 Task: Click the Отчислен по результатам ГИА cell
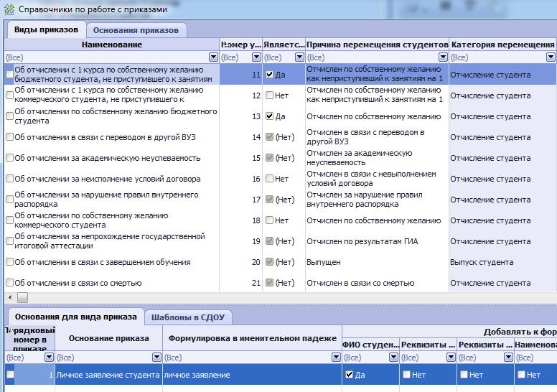click(x=378, y=241)
